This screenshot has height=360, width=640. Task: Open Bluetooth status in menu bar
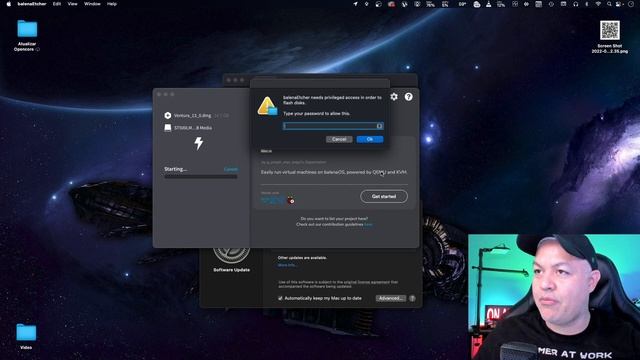coord(587,4)
